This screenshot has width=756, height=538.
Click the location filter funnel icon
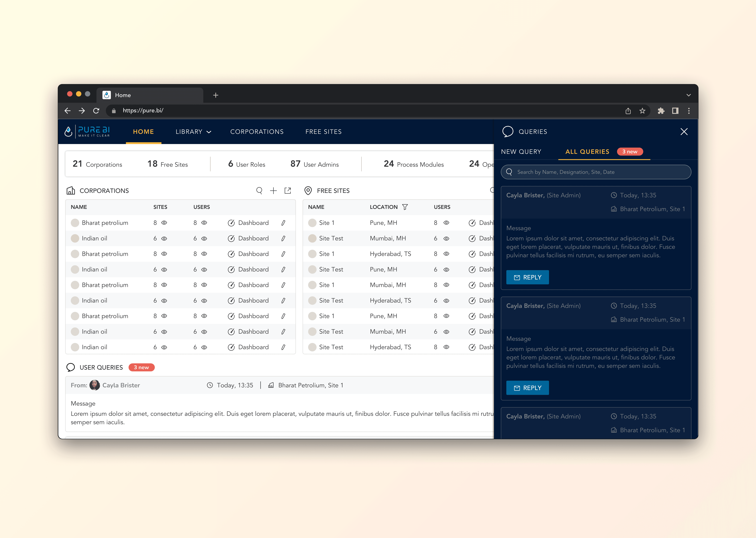405,207
